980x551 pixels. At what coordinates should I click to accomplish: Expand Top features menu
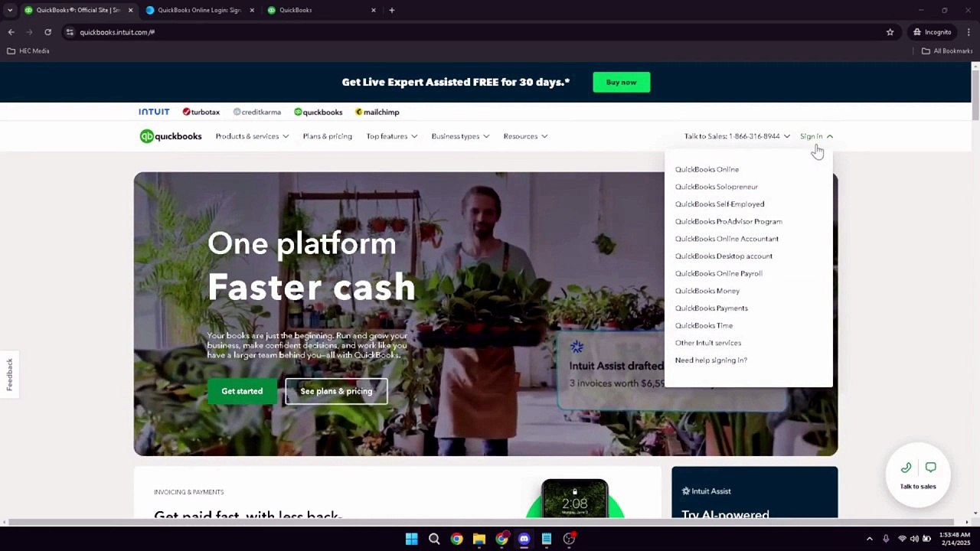392,136
